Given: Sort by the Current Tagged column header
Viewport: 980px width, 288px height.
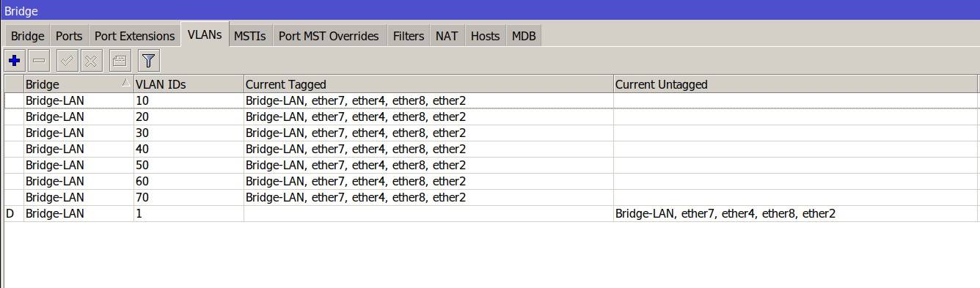Looking at the screenshot, I should point(428,84).
